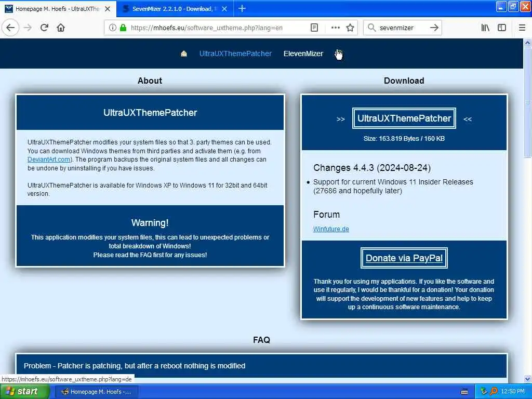Click the green secure connection padlock

(x=123, y=28)
